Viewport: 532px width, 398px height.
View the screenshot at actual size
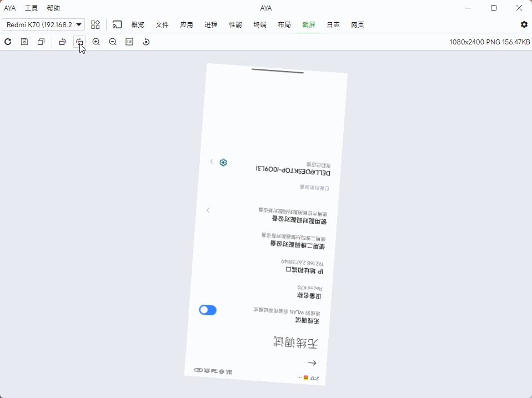click(x=129, y=42)
